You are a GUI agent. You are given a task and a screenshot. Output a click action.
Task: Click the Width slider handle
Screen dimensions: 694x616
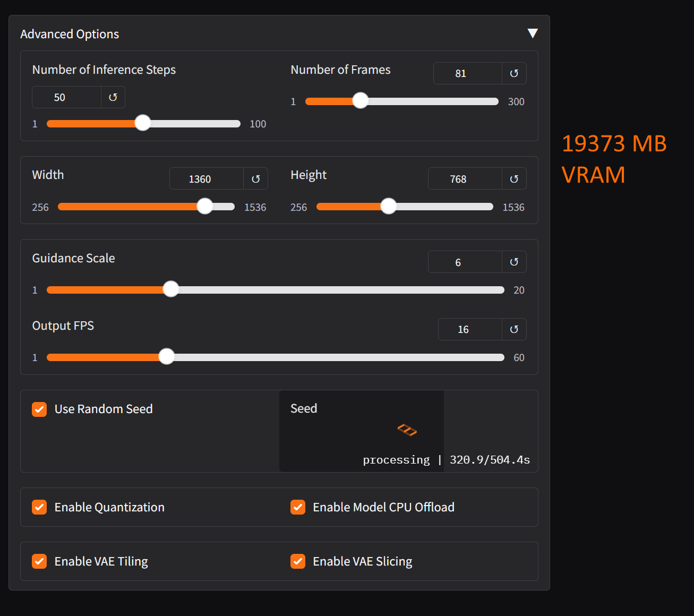pyautogui.click(x=205, y=206)
